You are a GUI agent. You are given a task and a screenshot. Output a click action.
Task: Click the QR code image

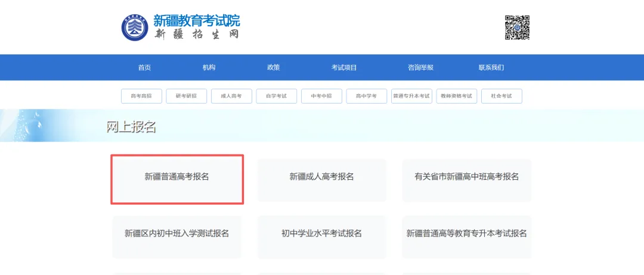point(517,27)
